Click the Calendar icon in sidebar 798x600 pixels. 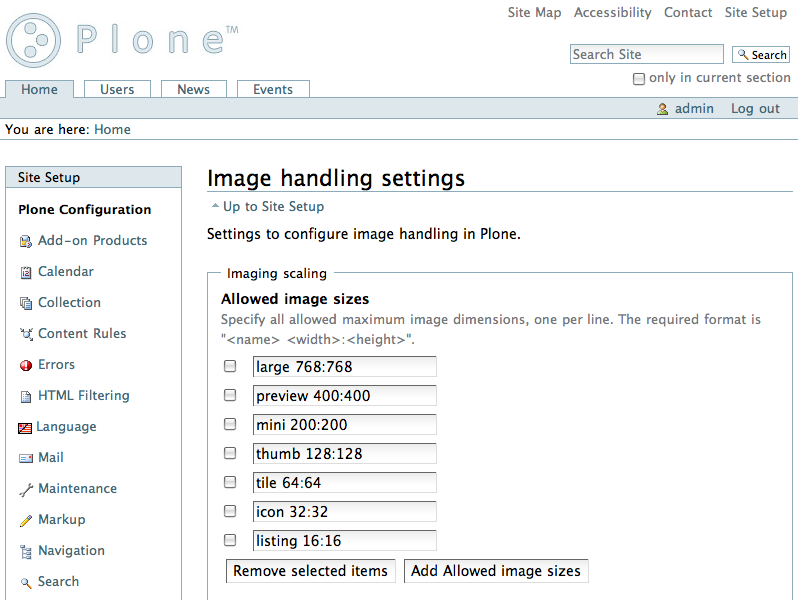click(26, 272)
